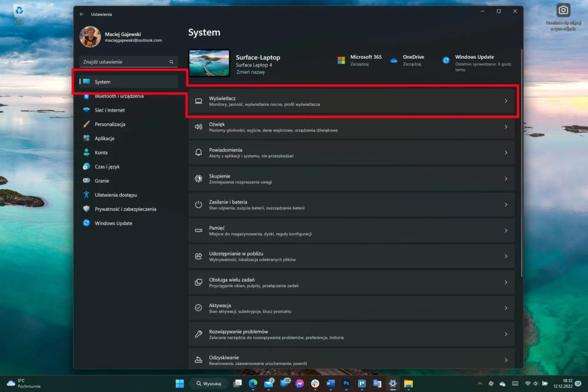The width and height of the screenshot is (588, 392).
Task: Expand the Zasilanie i bateria chevron
Action: 506,205
